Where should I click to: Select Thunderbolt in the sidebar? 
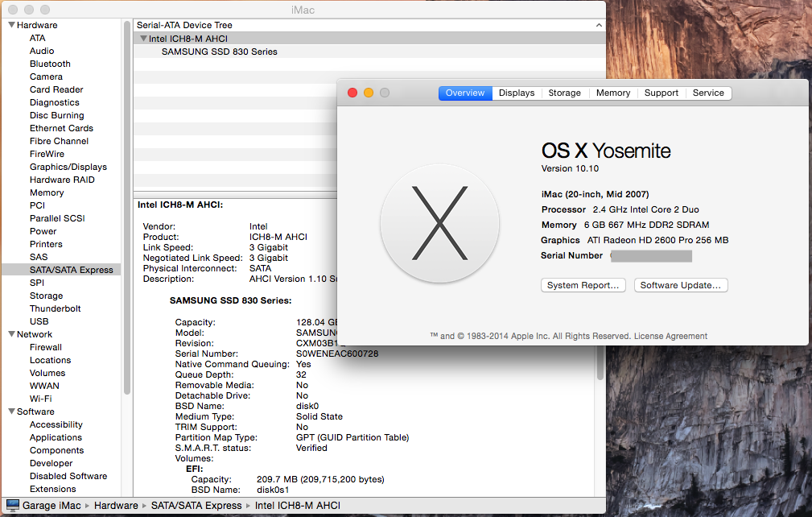tap(55, 308)
